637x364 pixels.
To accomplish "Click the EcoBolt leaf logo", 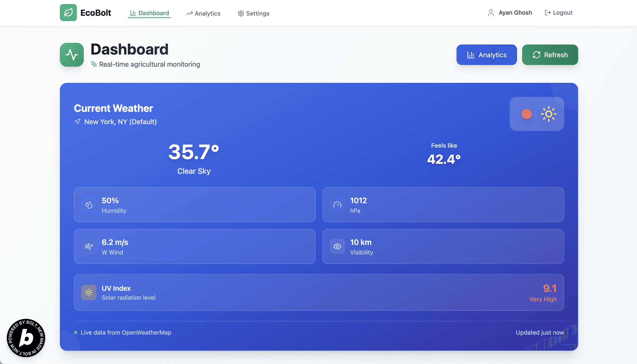I will [68, 12].
